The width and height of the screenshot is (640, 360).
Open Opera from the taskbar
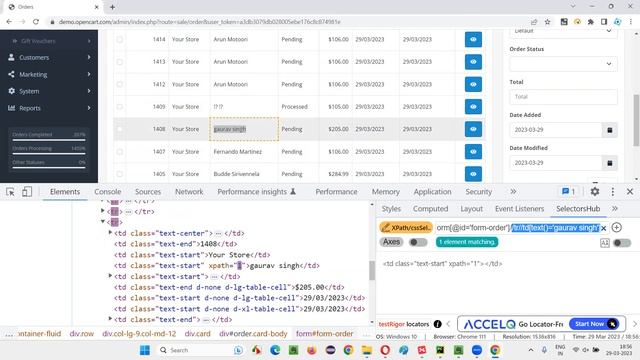(x=385, y=350)
